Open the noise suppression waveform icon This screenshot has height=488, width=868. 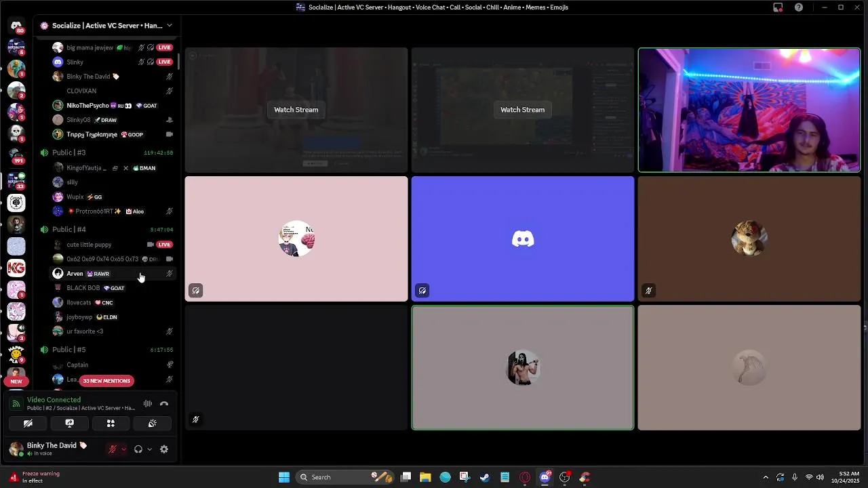(147, 404)
